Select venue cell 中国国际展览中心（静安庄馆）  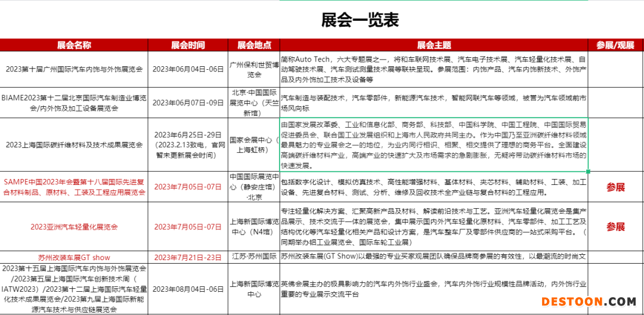(x=254, y=187)
